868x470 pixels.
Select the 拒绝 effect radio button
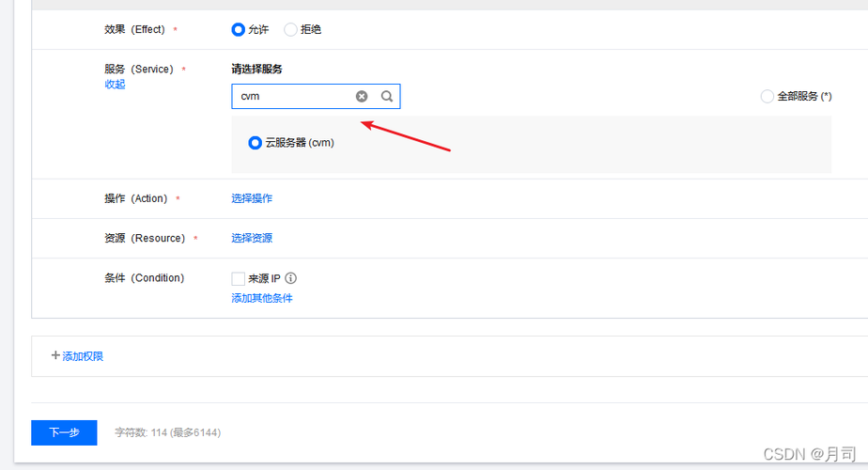coord(290,29)
